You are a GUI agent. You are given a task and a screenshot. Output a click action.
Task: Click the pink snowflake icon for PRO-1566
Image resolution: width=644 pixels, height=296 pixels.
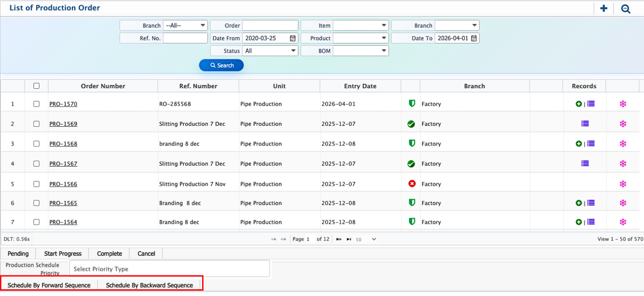click(623, 184)
